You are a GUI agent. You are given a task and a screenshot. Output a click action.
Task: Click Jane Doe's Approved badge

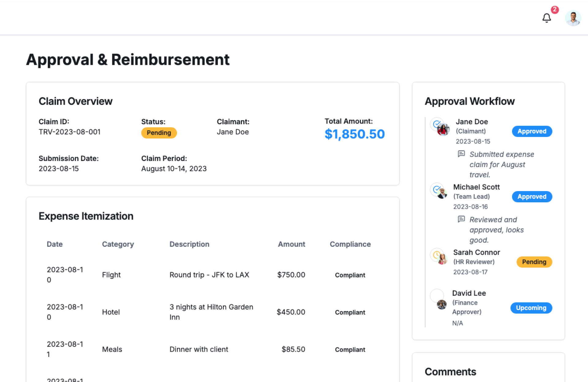click(x=532, y=131)
